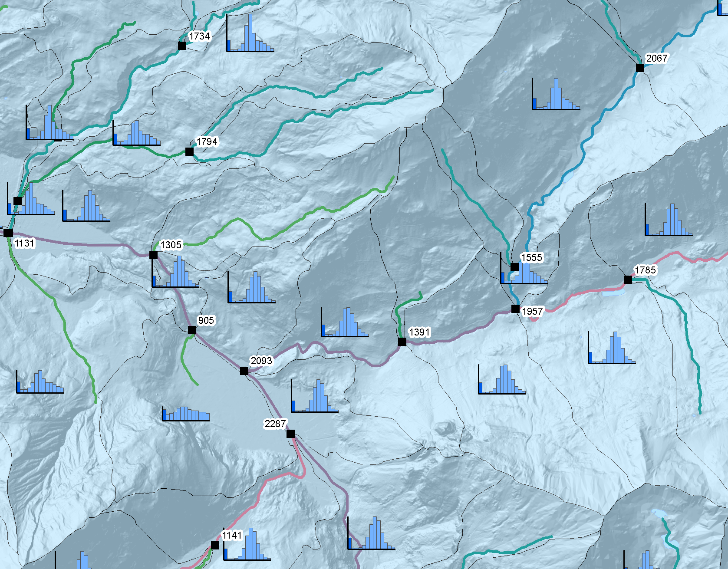Click the node marker labeled 2067
The image size is (728, 569).
[640, 68]
